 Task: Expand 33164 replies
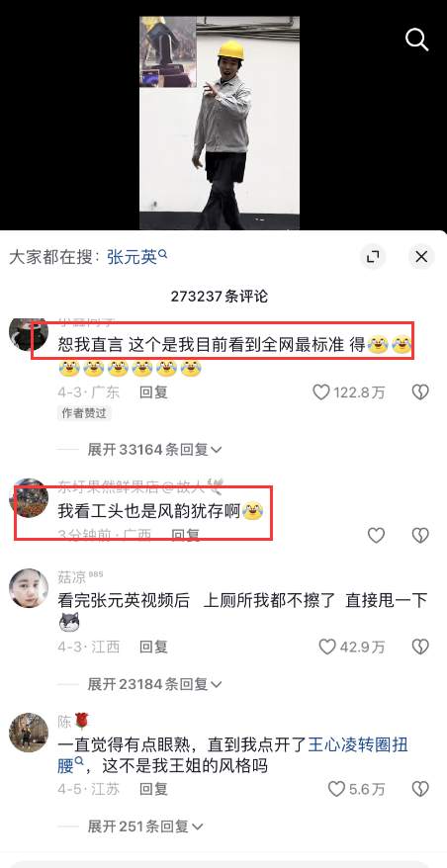pos(154,450)
